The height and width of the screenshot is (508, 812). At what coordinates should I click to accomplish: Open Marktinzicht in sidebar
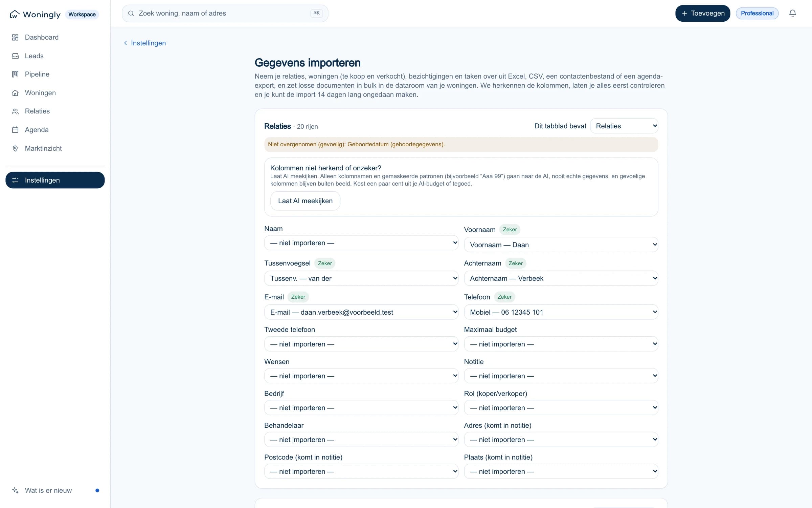[x=55, y=148]
